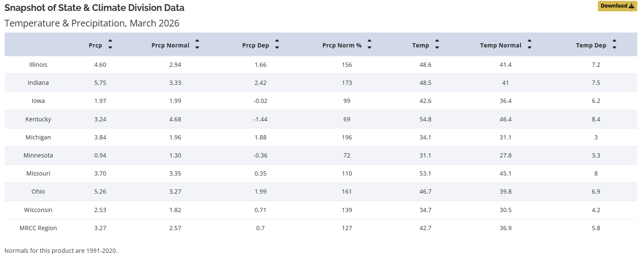Sort by Prcp Norm % arrows icon

(369, 44)
